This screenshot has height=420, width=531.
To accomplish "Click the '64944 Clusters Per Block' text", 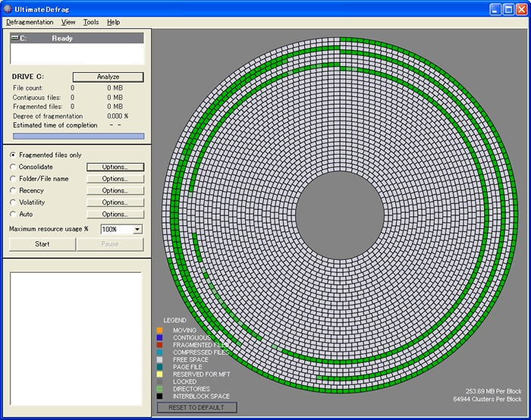I will click(x=487, y=400).
